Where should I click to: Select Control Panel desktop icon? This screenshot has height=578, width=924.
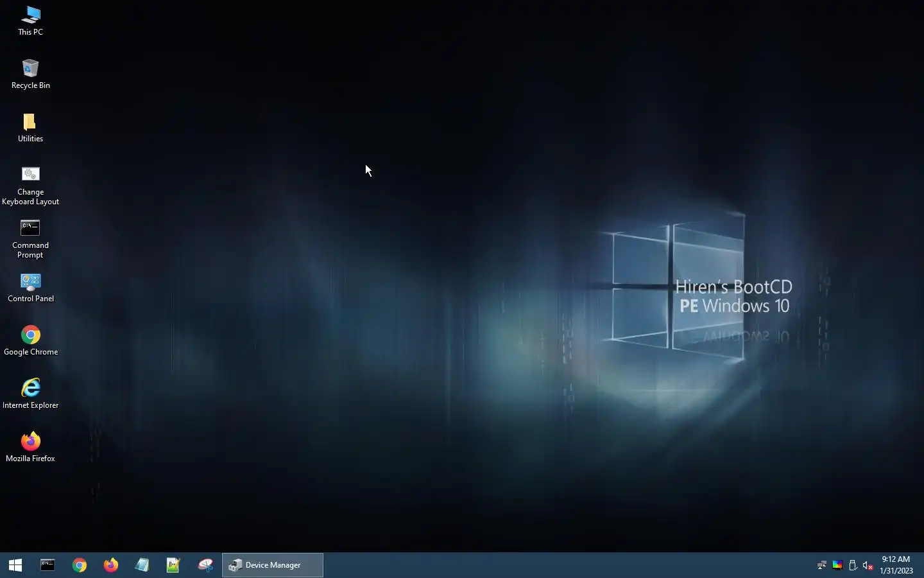click(x=30, y=287)
